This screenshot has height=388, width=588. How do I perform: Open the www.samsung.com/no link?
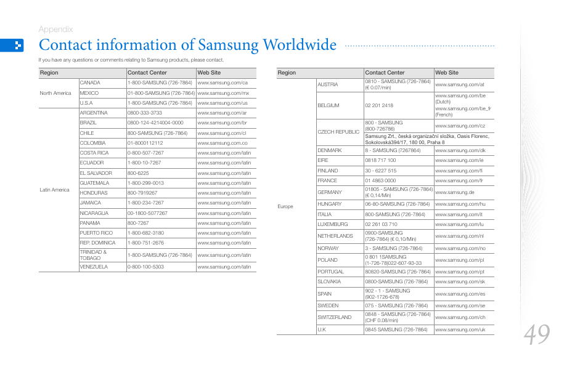(460, 249)
